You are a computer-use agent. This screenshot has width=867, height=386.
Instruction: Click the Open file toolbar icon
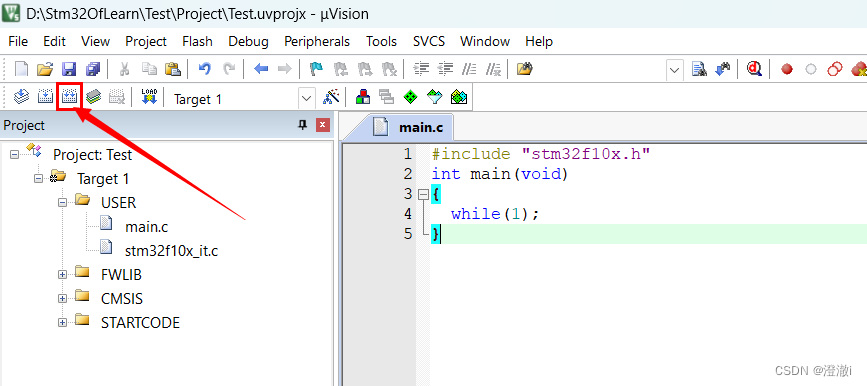click(45, 69)
